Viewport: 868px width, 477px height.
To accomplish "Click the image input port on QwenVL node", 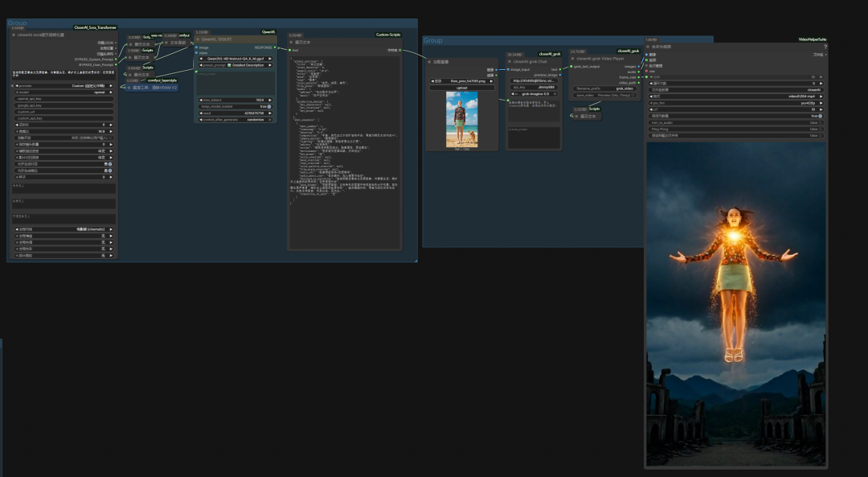I will (197, 47).
